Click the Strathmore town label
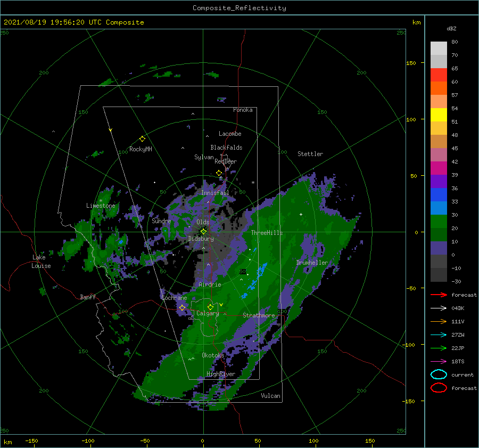Screen dimensions: 479x448 [259, 315]
